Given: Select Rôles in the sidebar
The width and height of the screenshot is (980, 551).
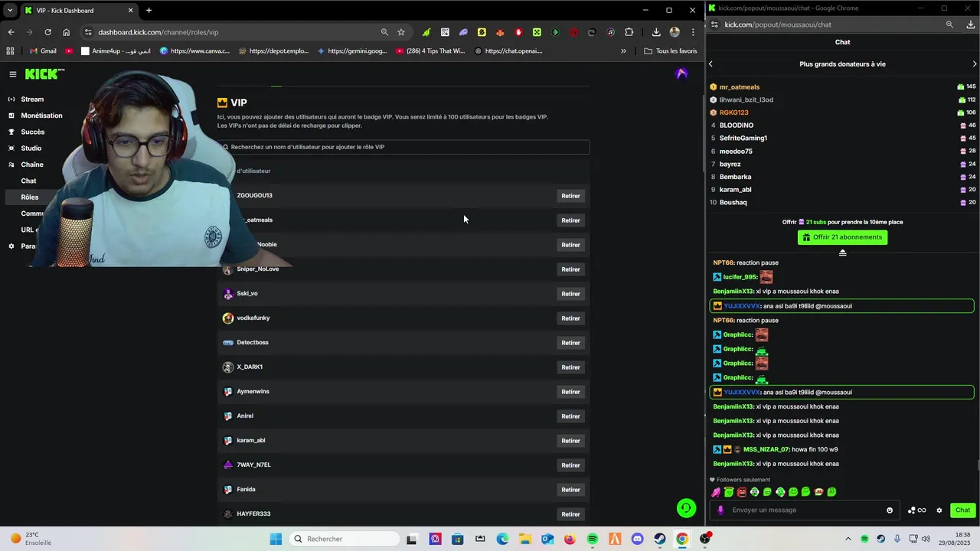Looking at the screenshot, I should pos(30,197).
